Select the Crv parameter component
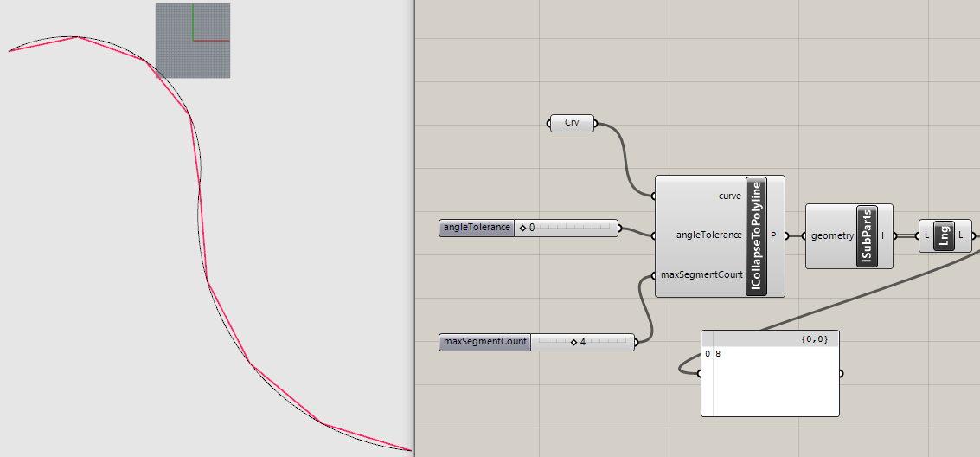The height and width of the screenshot is (457, 980). (x=572, y=123)
